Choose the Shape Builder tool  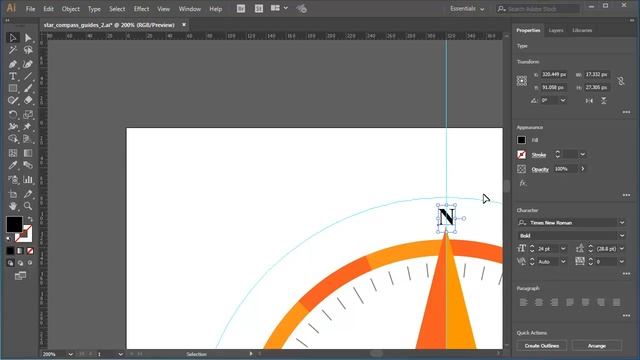click(13, 139)
